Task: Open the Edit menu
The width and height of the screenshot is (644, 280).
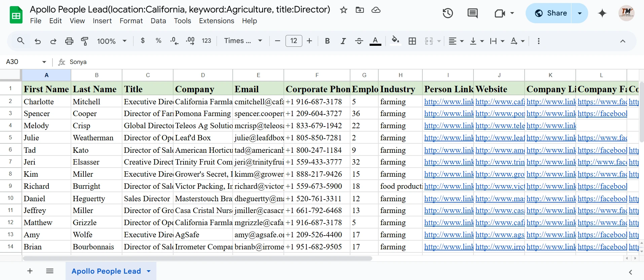Action: (55, 21)
